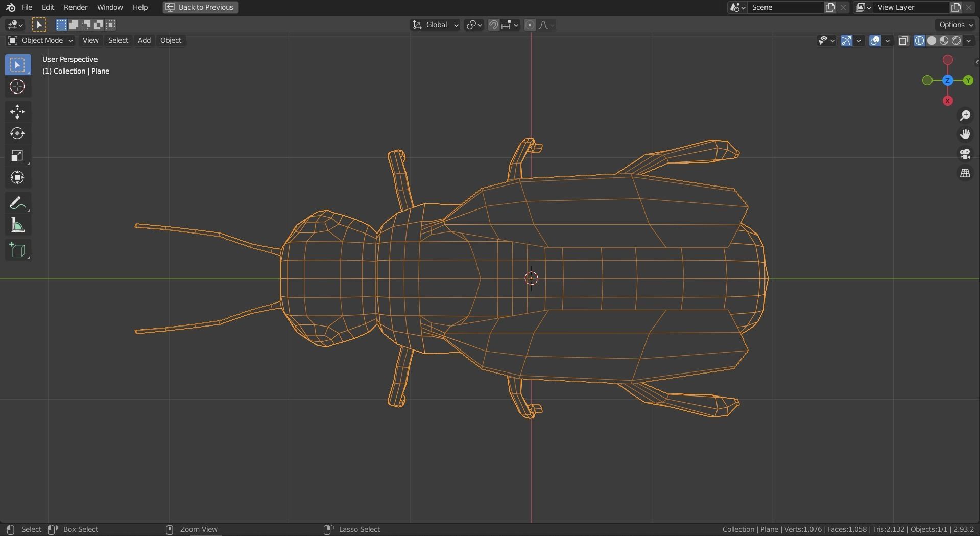Open the Edit menu
This screenshot has width=980, height=536.
(x=47, y=7)
